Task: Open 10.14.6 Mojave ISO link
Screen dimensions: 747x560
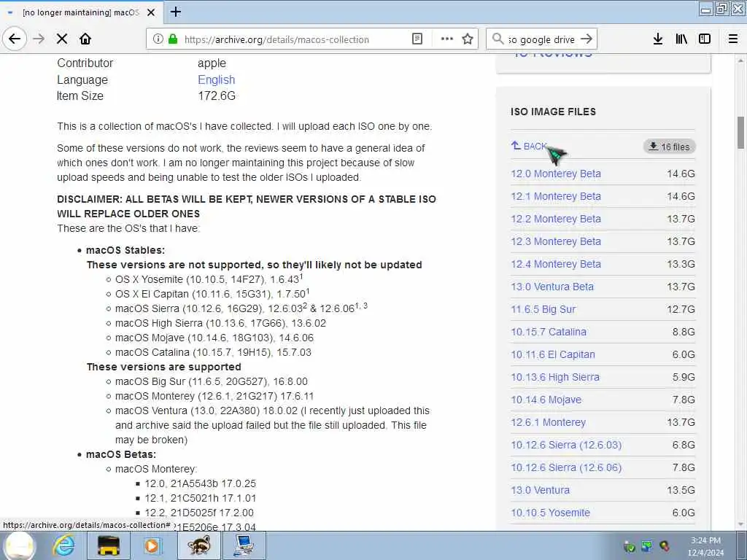Action: coord(546,400)
